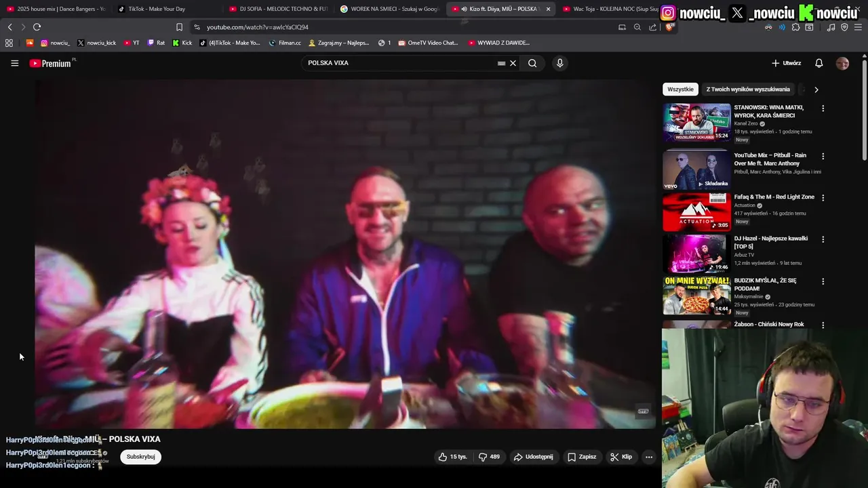868x488 pixels.
Task: Click Zapisz save button
Action: [582, 457]
